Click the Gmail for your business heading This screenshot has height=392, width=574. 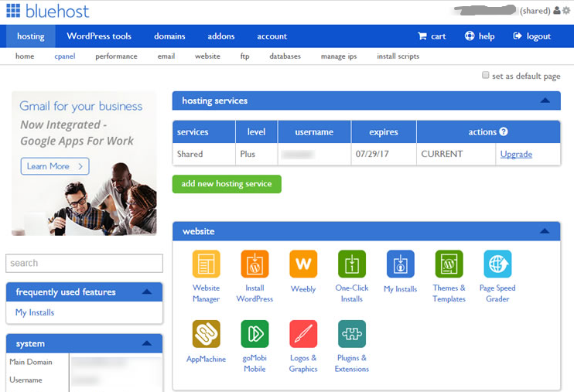pos(81,106)
